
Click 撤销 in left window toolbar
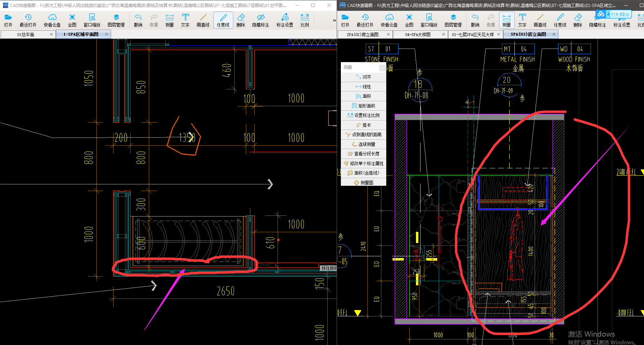138,20
